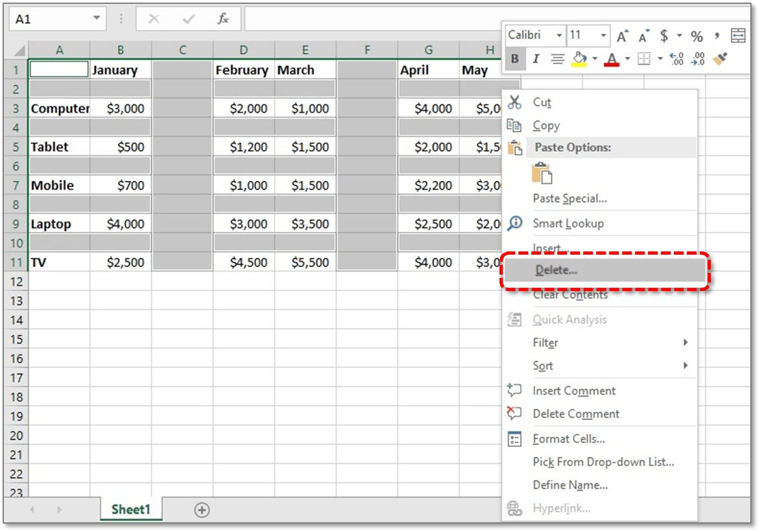
Task: Click Increase Decimal in mini toolbar
Action: [676, 59]
